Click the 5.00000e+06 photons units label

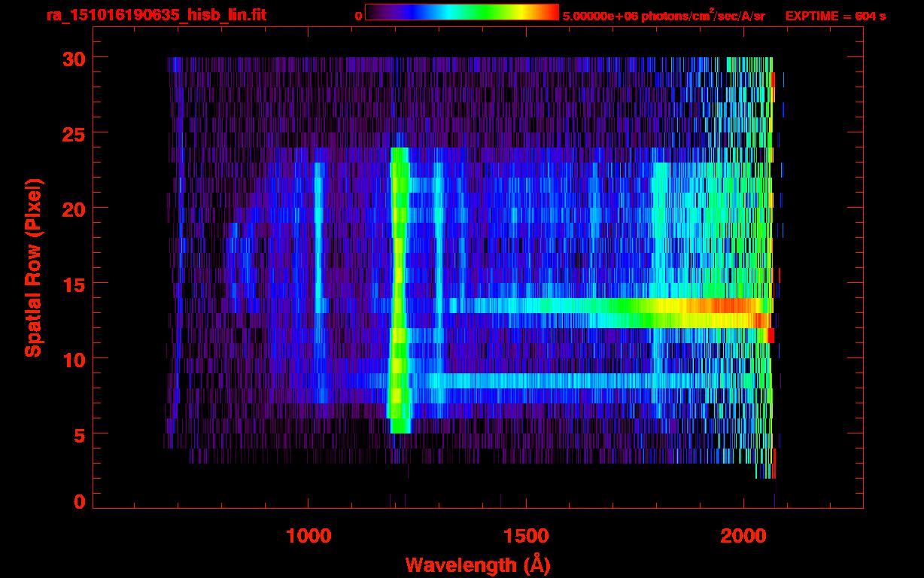click(x=663, y=16)
